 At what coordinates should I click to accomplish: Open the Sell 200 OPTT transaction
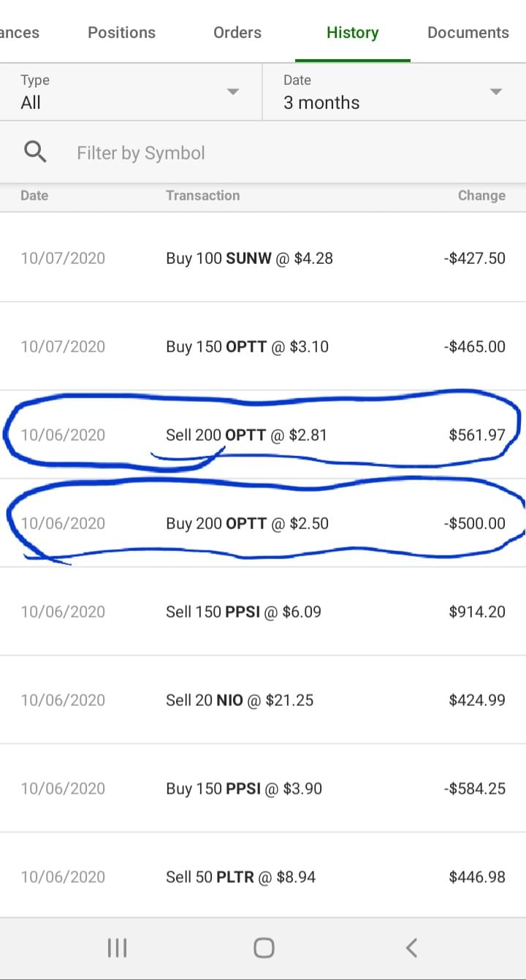[x=263, y=435]
